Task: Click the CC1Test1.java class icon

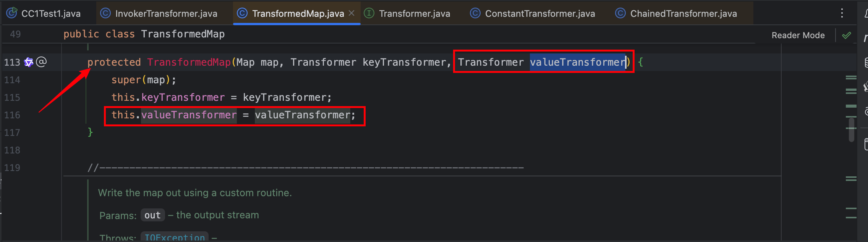Action: [12, 13]
